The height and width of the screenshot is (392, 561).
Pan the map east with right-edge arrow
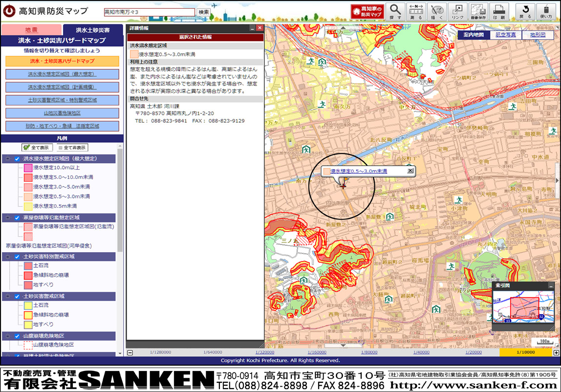pyautogui.click(x=557, y=180)
